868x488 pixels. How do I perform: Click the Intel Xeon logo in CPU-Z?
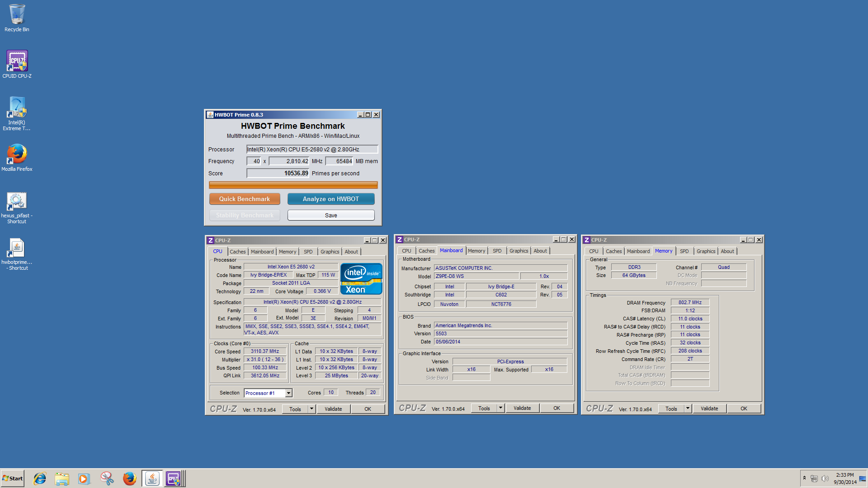(x=361, y=279)
